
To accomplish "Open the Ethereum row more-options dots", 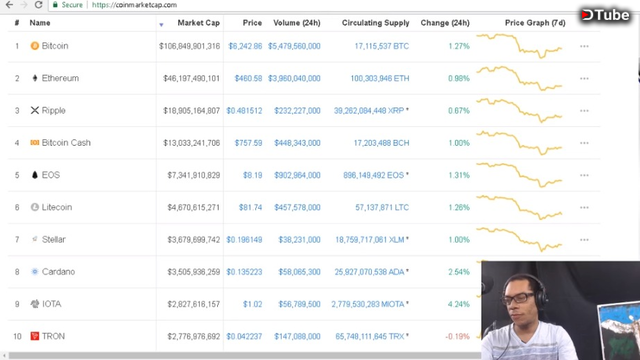I will (584, 78).
